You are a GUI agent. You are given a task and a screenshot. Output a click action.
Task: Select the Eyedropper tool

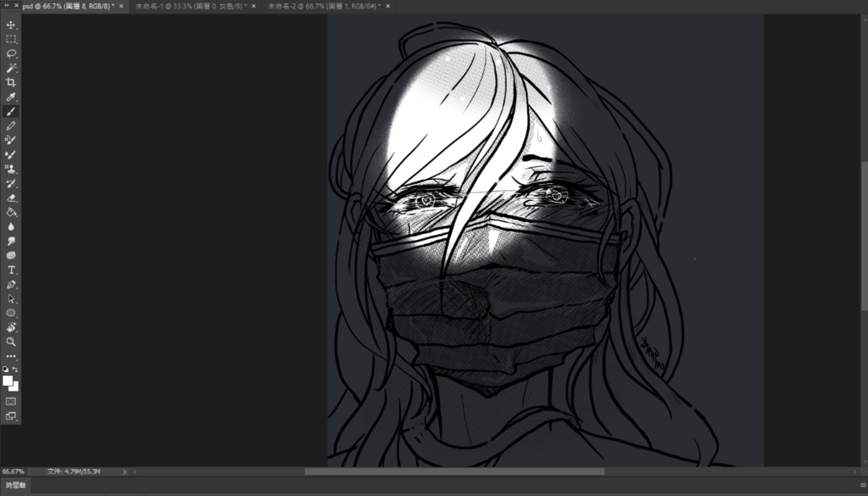[10, 97]
